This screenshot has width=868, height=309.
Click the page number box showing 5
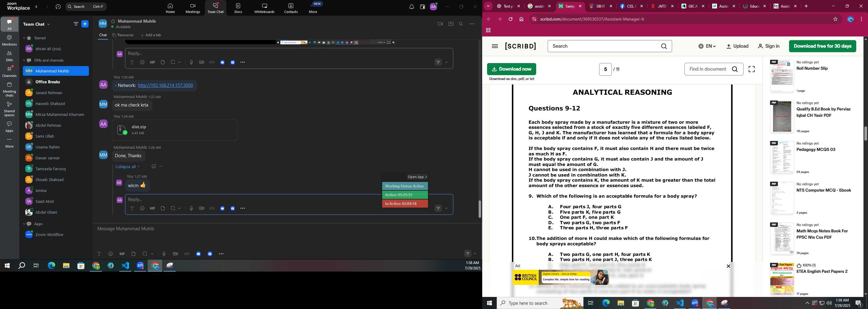pos(605,69)
